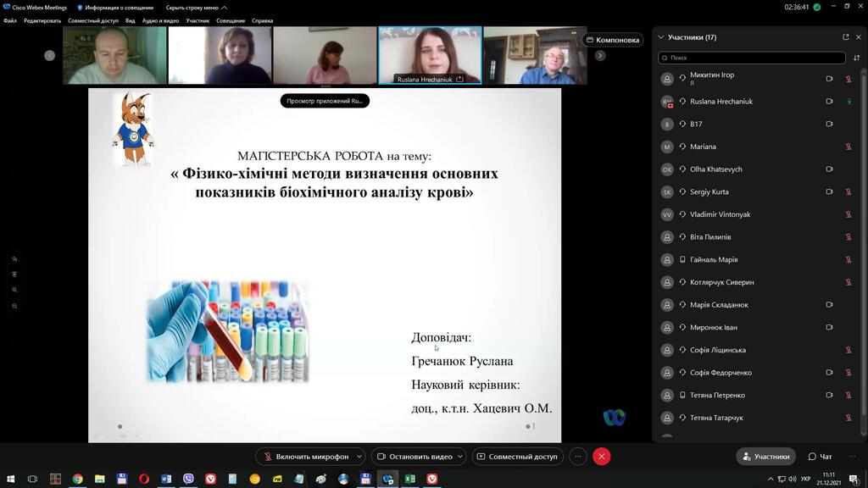The height and width of the screenshot is (488, 868).
Task: Open Viber from the taskbar
Action: point(188,479)
